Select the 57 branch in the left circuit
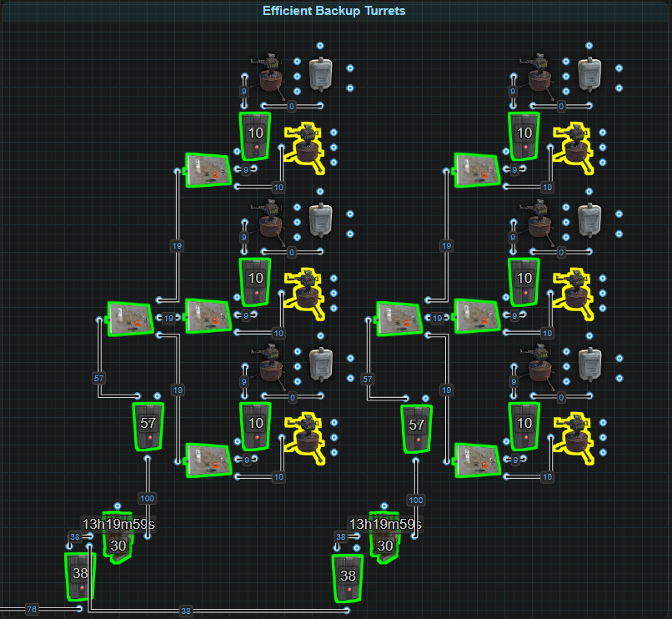Screen dimensions: 672x619 [148, 426]
